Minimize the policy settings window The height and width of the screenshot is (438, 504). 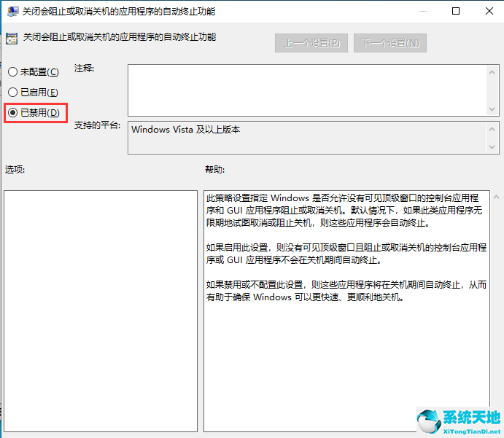[423, 11]
